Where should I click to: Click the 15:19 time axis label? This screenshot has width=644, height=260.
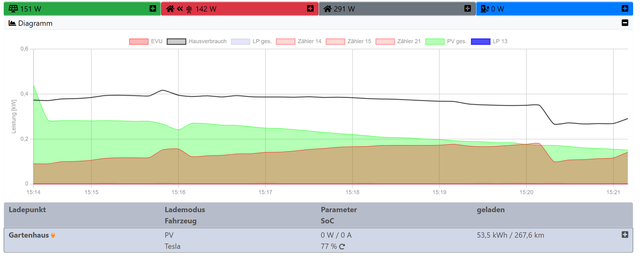[439, 192]
